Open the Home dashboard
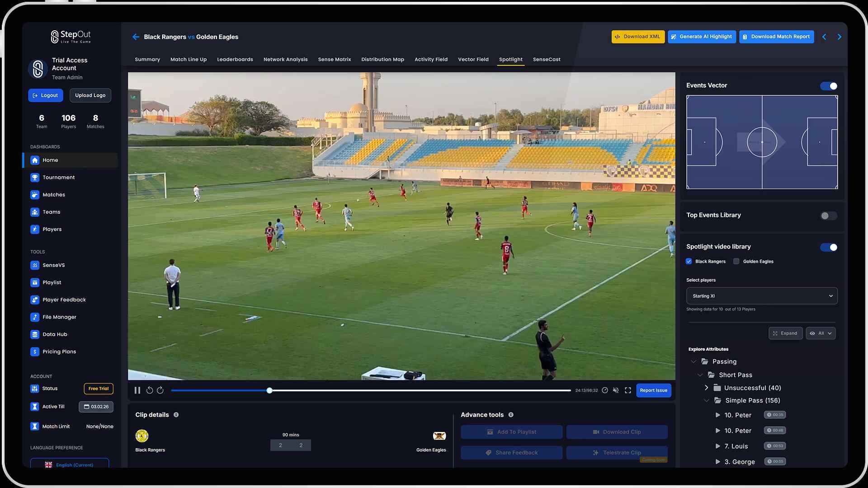The width and height of the screenshot is (868, 488). (x=71, y=160)
